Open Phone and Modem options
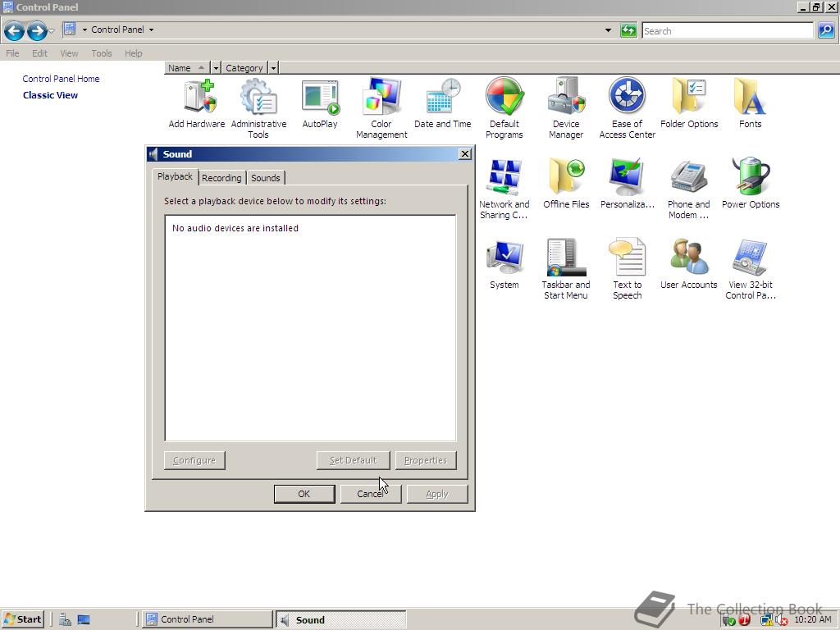840x630 pixels. tap(689, 189)
